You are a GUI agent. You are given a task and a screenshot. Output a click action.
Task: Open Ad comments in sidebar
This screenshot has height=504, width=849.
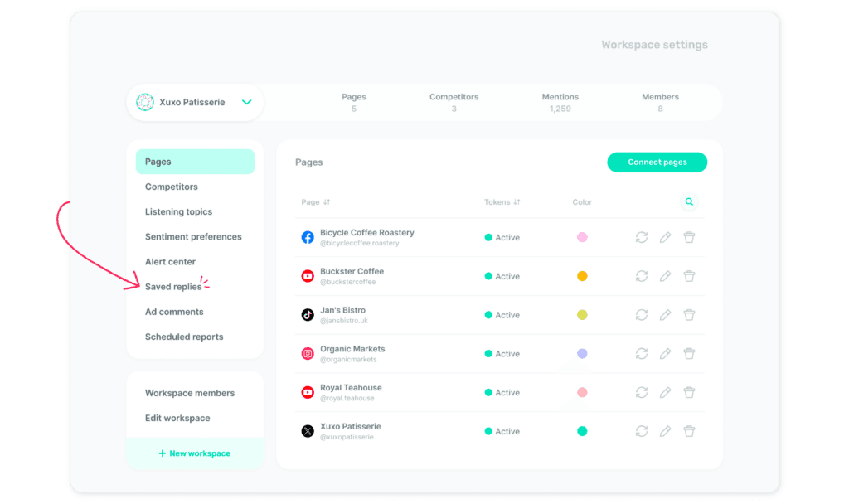[x=174, y=312]
